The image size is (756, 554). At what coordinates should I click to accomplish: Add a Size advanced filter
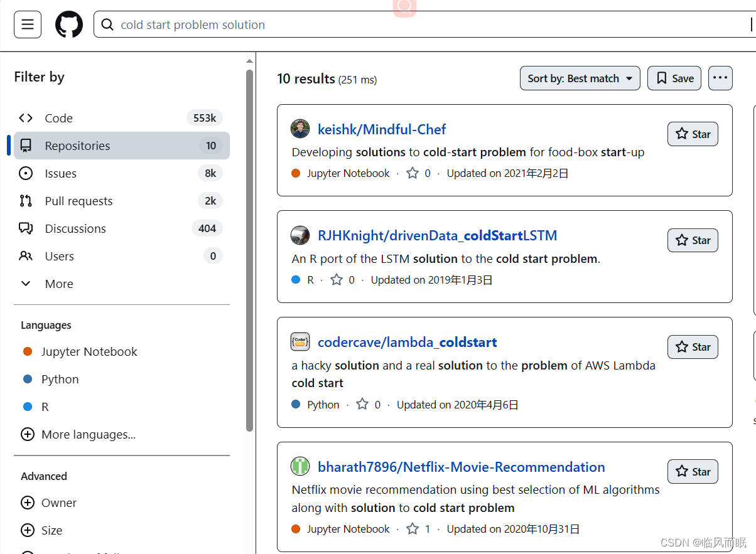(42, 530)
